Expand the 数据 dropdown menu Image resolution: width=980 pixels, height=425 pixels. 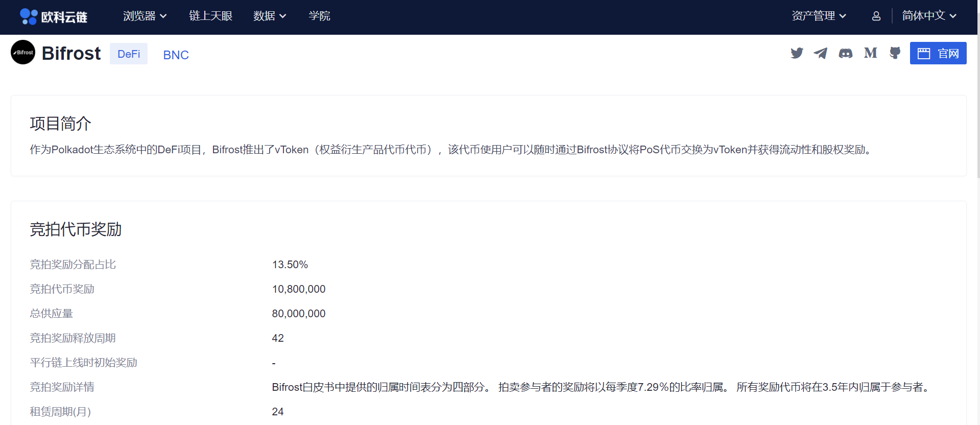269,16
